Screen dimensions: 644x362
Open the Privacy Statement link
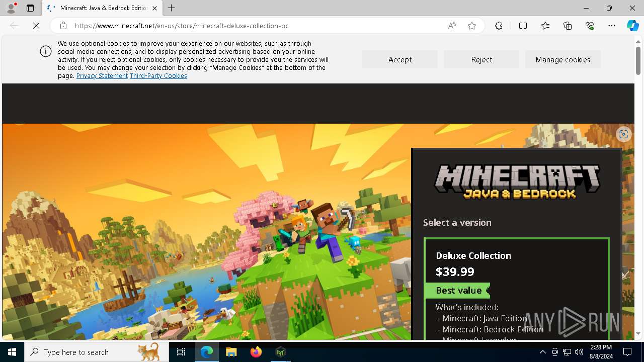pyautogui.click(x=102, y=76)
